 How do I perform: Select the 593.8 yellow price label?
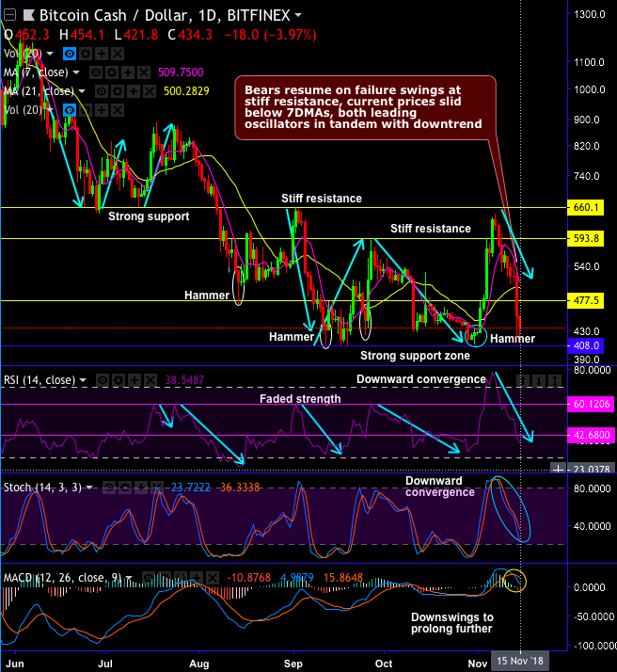[x=586, y=238]
